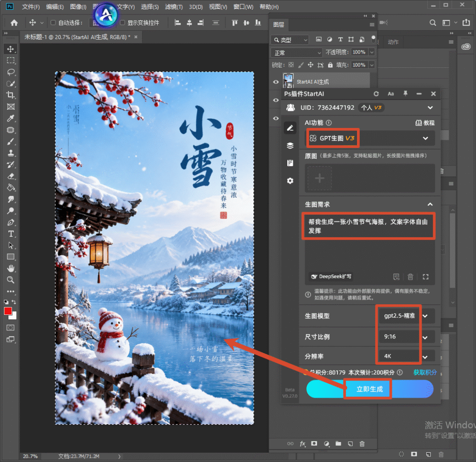Toggle Quick Mask mode icon
The height and width of the screenshot is (462, 476).
point(11,328)
